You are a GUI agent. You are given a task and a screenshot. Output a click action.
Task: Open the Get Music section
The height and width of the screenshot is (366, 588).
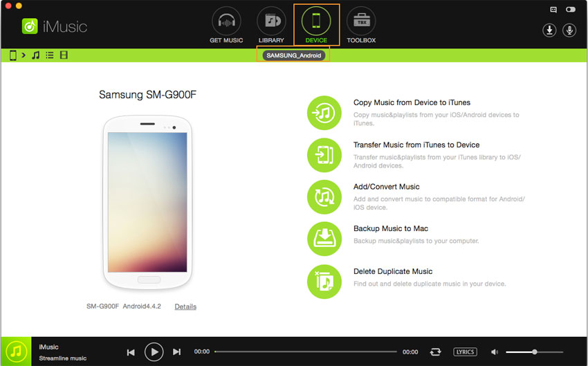[x=226, y=24]
